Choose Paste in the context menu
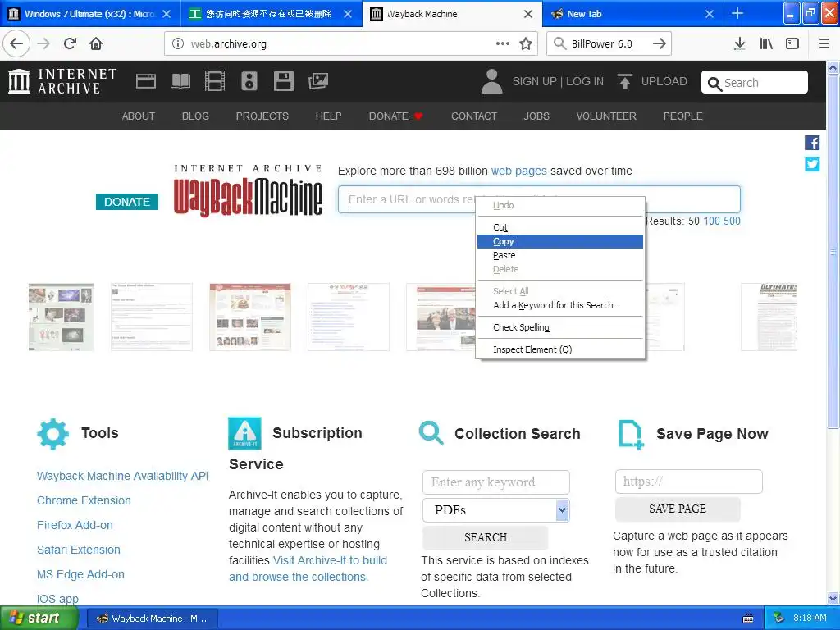This screenshot has width=840, height=630. click(x=560, y=256)
